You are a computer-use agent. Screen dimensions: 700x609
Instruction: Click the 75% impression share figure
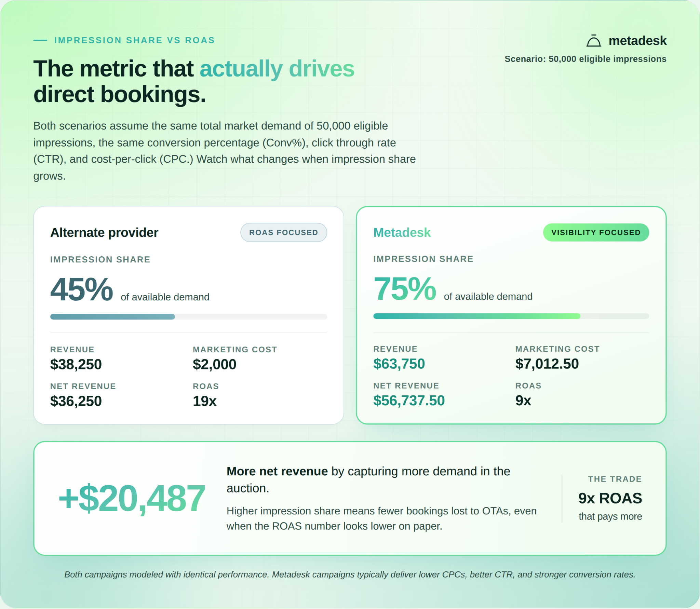(405, 289)
